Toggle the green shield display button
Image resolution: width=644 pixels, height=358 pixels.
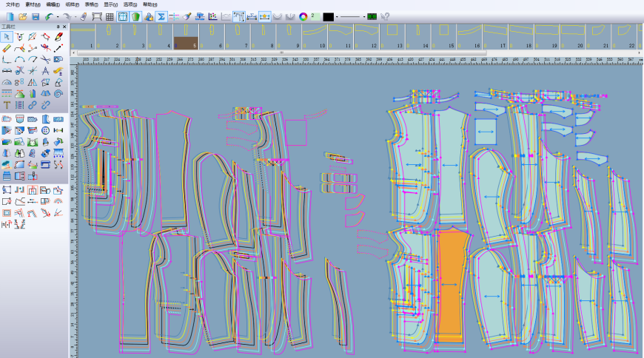coord(136,16)
